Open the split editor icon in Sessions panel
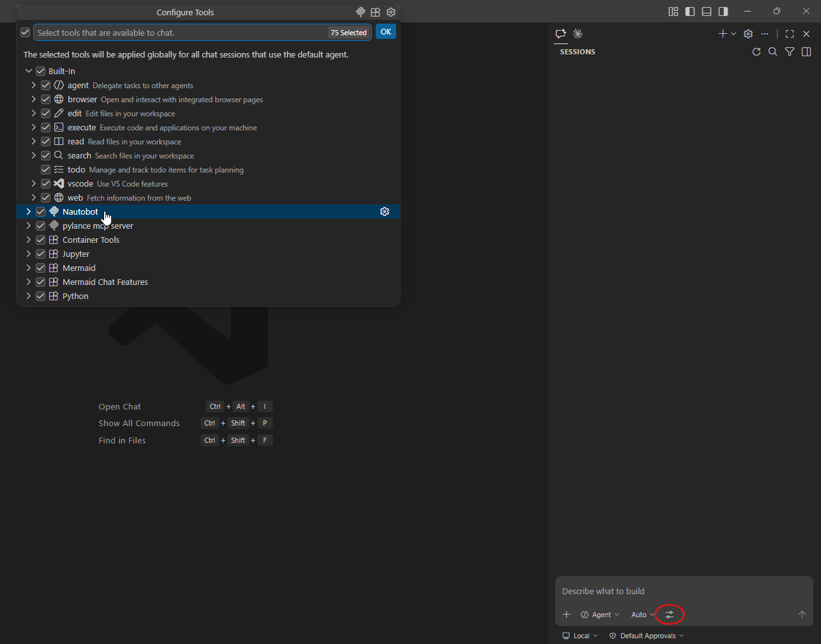The image size is (821, 644). 806,52
